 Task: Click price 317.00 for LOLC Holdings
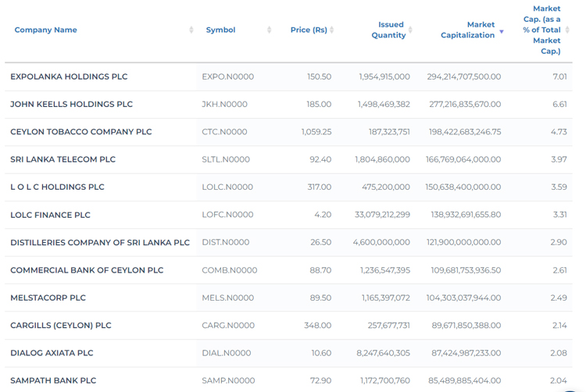click(319, 187)
